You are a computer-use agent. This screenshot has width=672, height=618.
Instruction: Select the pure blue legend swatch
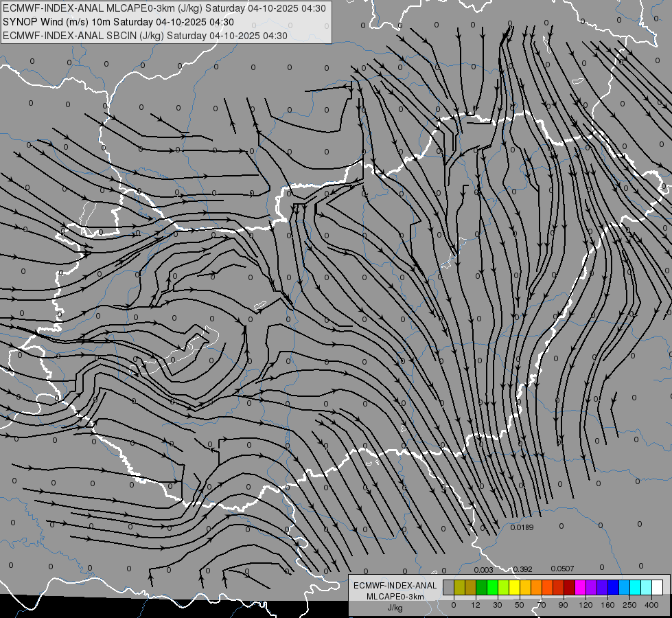coord(614,587)
